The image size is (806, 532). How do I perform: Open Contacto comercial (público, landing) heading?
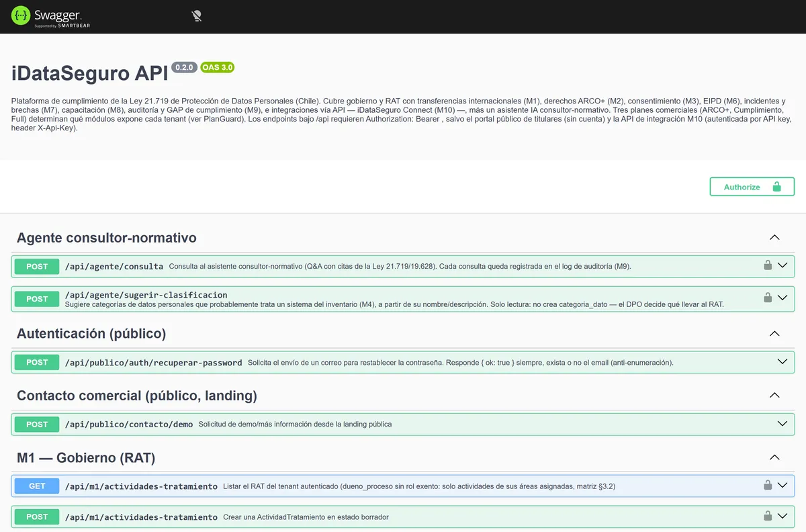click(x=137, y=396)
